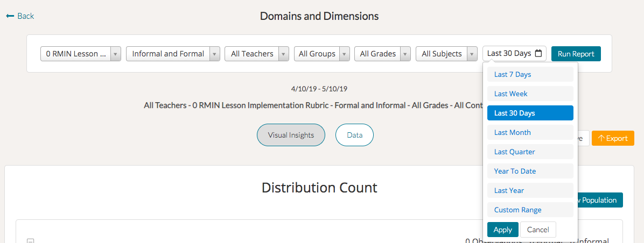Viewport: 644px width, 243px height.
Task: Expand the Informal and Formal dropdown
Action: 173,54
